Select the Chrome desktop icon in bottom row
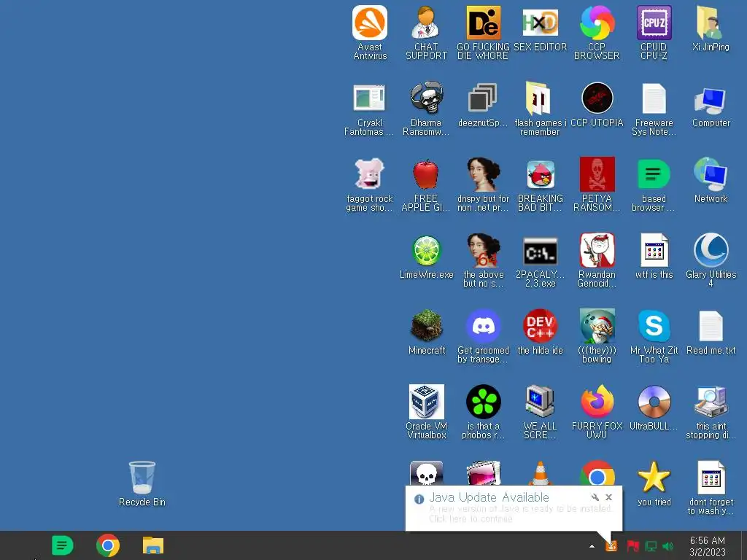The image size is (747, 560). 597,473
